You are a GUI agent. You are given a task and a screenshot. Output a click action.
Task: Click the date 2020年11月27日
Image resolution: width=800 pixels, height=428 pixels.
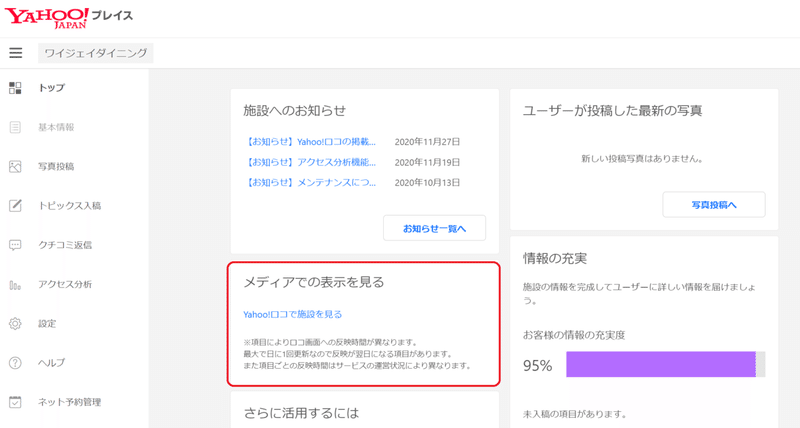(427, 142)
